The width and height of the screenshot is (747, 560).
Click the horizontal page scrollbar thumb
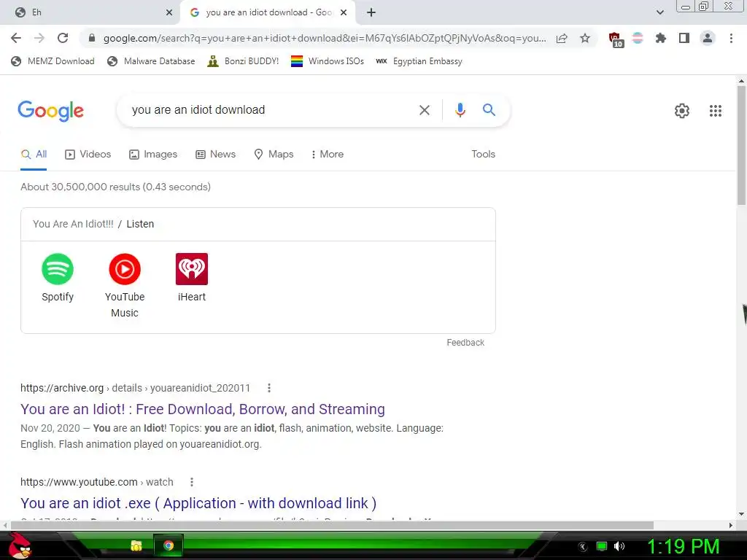click(x=332, y=525)
